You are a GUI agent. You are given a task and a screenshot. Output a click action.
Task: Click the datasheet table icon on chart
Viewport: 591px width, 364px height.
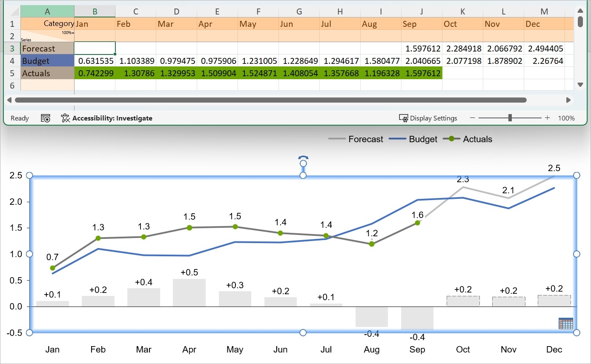[565, 323]
